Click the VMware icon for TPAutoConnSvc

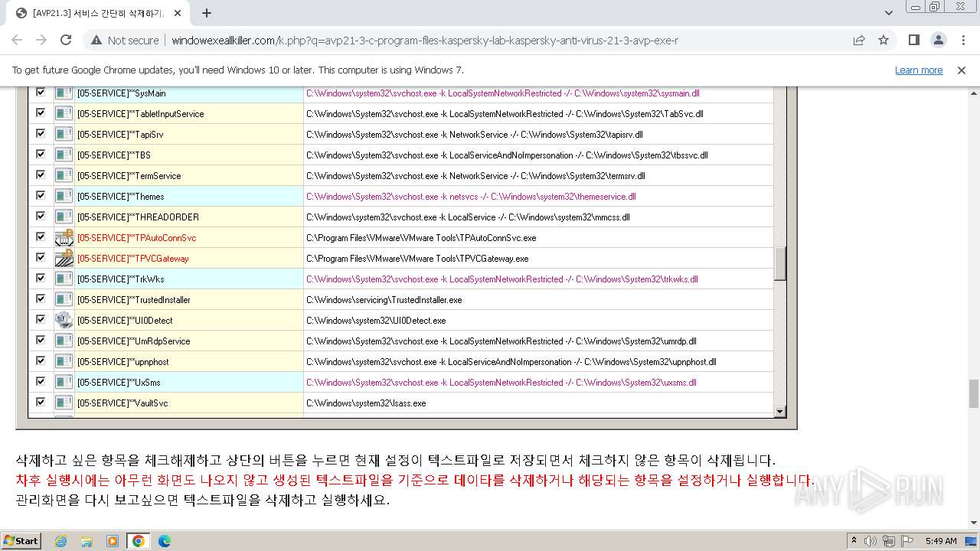coord(64,237)
